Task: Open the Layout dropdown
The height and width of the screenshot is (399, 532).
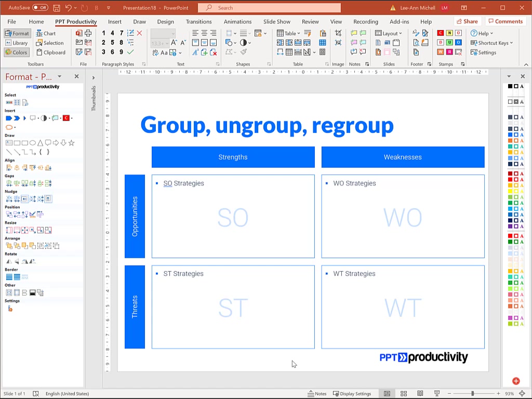Action: click(389, 33)
